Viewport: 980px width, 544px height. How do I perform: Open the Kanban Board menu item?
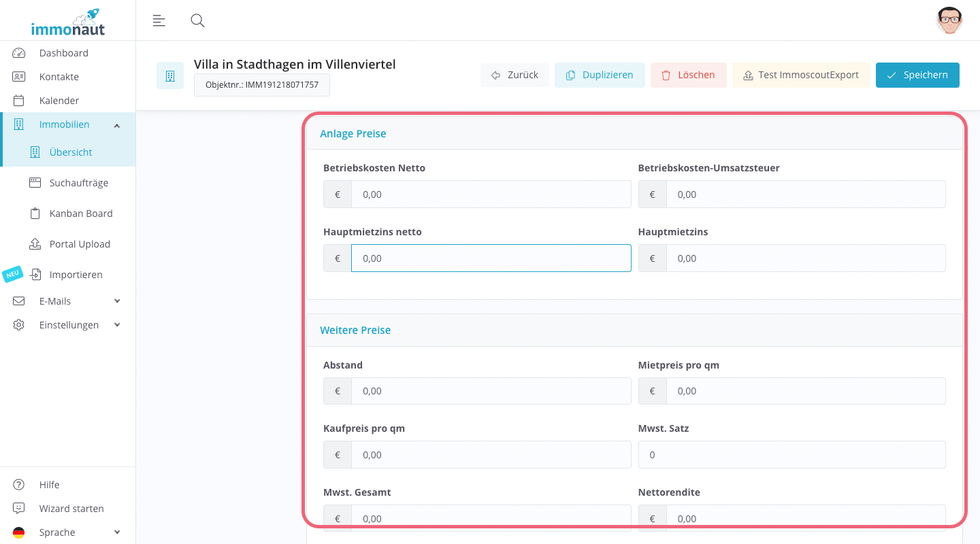[x=81, y=214]
